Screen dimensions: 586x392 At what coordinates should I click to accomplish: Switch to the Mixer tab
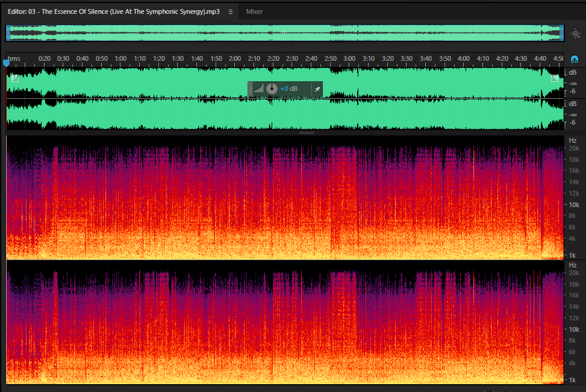click(254, 11)
